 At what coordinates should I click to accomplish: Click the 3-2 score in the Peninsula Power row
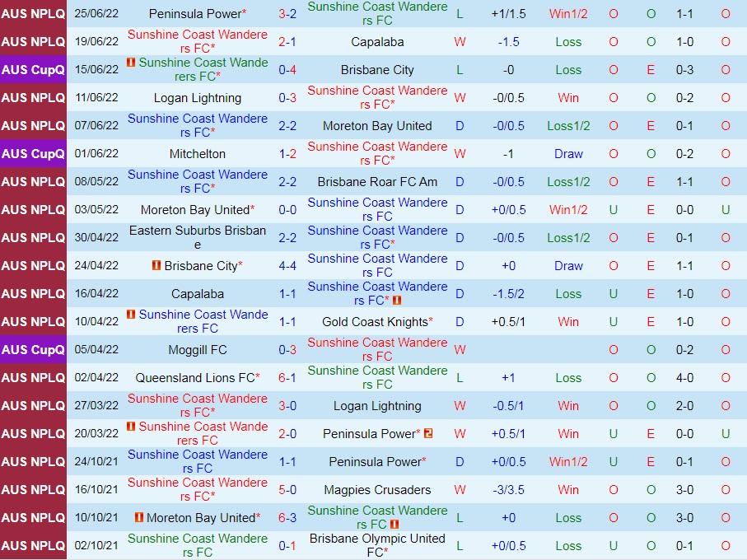tap(287, 14)
